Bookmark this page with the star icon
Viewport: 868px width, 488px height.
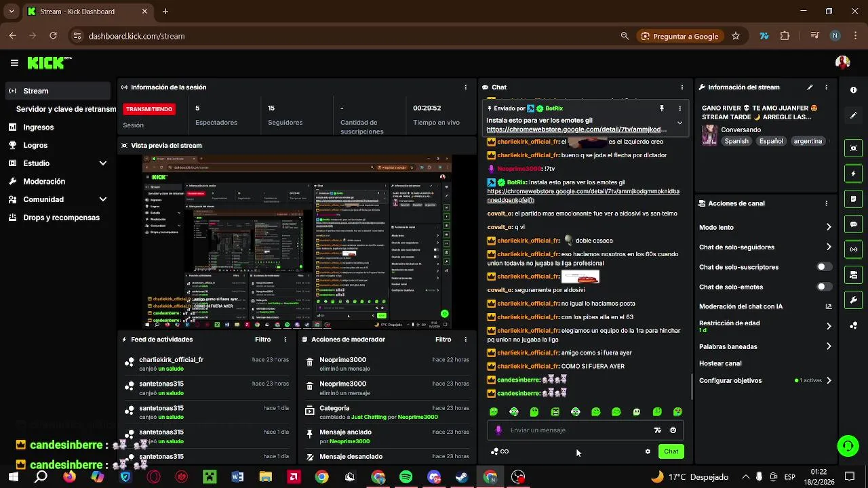(736, 36)
